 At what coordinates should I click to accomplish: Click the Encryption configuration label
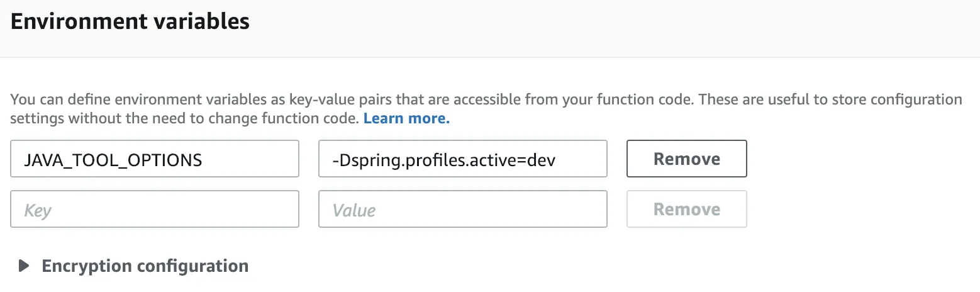[x=145, y=266]
